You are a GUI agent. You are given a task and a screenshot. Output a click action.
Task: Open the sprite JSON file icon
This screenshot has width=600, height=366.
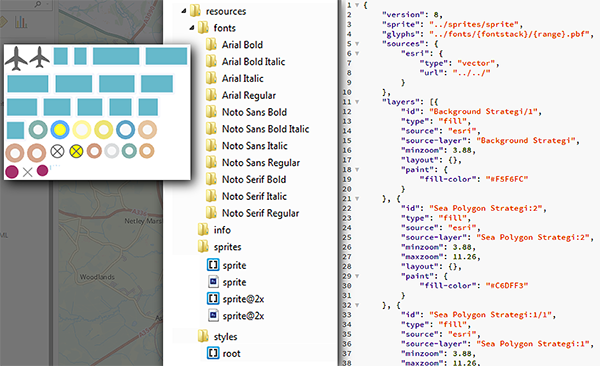[213, 265]
